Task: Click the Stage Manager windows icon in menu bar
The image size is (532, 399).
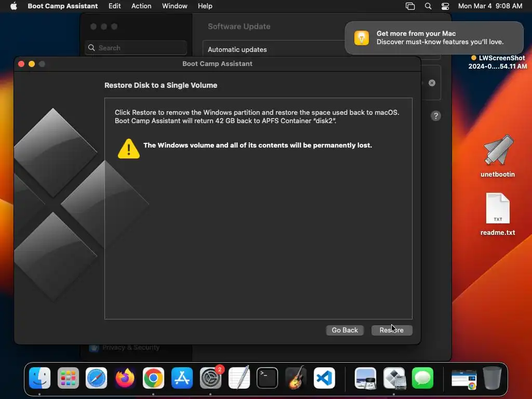Action: (x=410, y=6)
